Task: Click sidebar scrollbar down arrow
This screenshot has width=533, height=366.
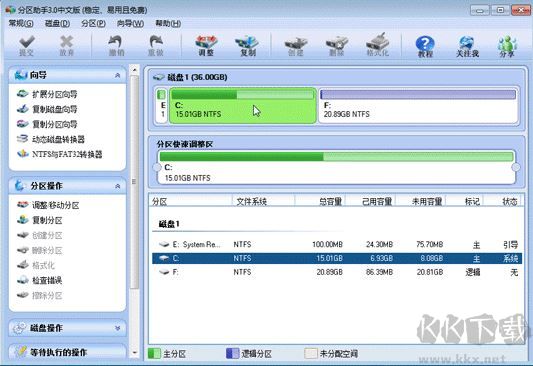Action: coord(135,353)
